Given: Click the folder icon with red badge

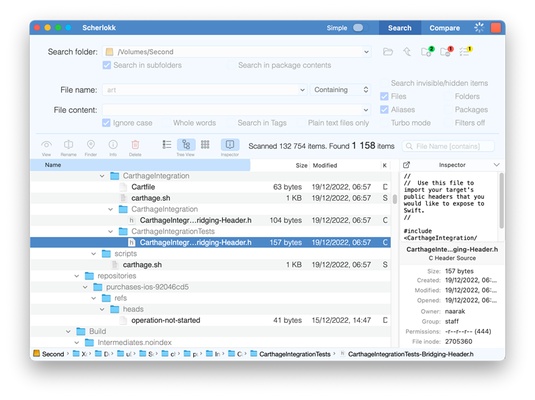Looking at the screenshot, I should pyautogui.click(x=446, y=51).
